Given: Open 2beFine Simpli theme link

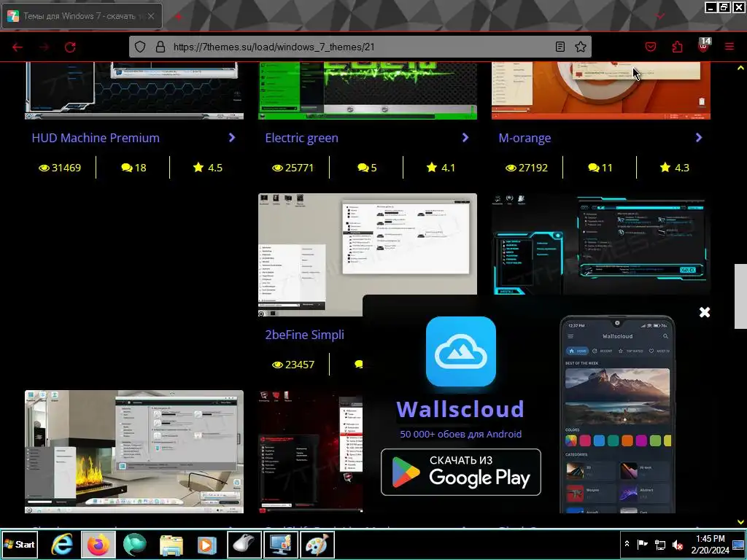Looking at the screenshot, I should pyautogui.click(x=304, y=335).
